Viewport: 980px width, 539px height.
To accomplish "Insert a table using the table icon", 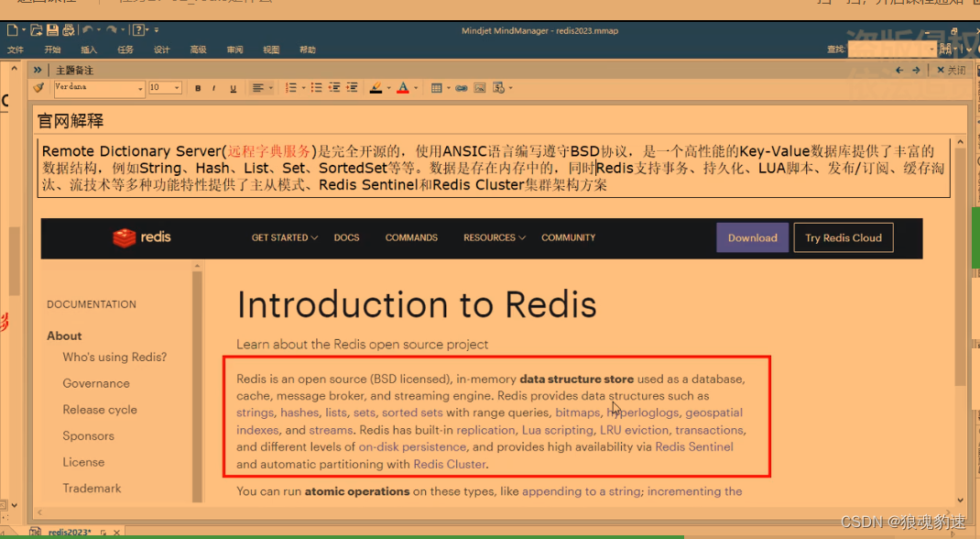I will click(437, 87).
